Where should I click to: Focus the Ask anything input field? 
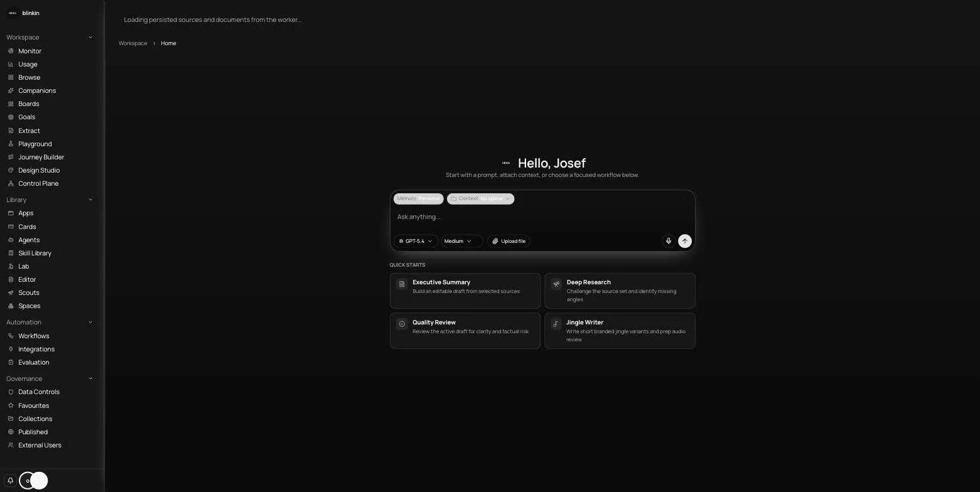click(542, 217)
